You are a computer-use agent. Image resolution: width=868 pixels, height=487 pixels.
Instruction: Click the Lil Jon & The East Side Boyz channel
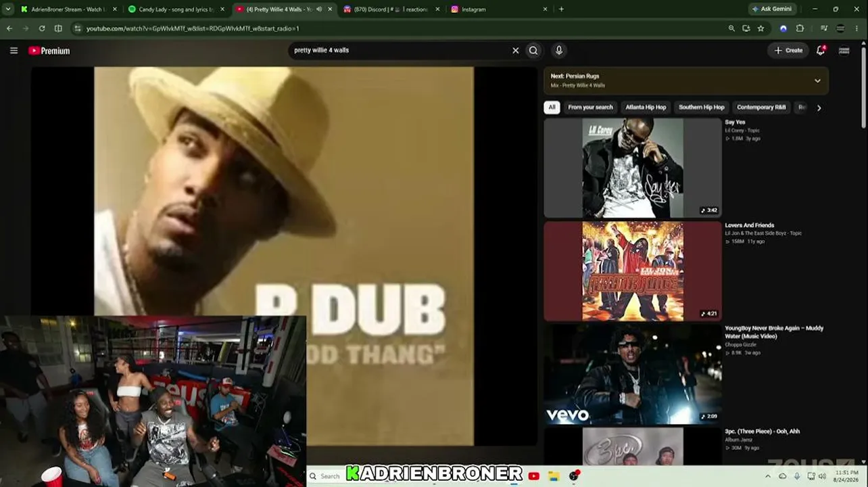[763, 233]
